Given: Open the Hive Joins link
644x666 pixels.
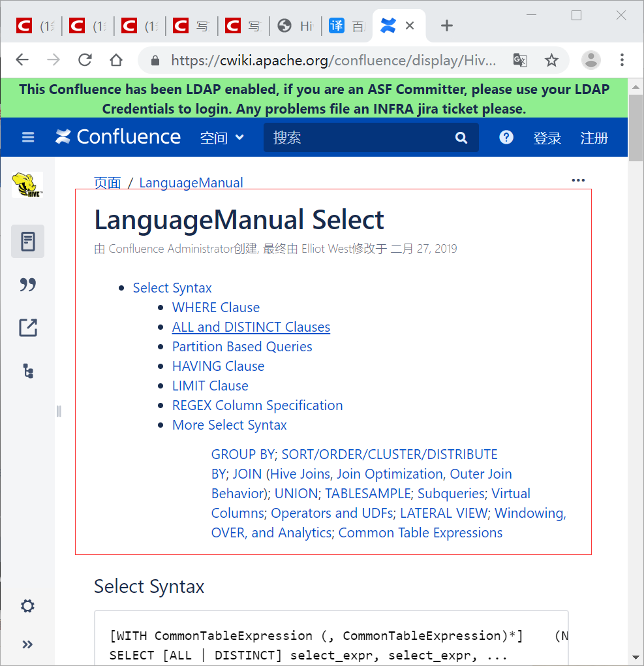Looking at the screenshot, I should pyautogui.click(x=300, y=473).
